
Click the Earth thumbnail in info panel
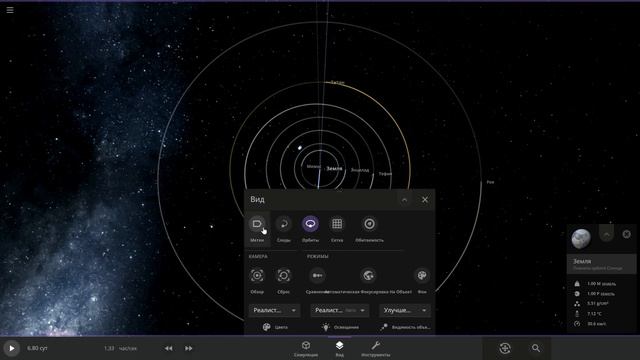pyautogui.click(x=581, y=239)
